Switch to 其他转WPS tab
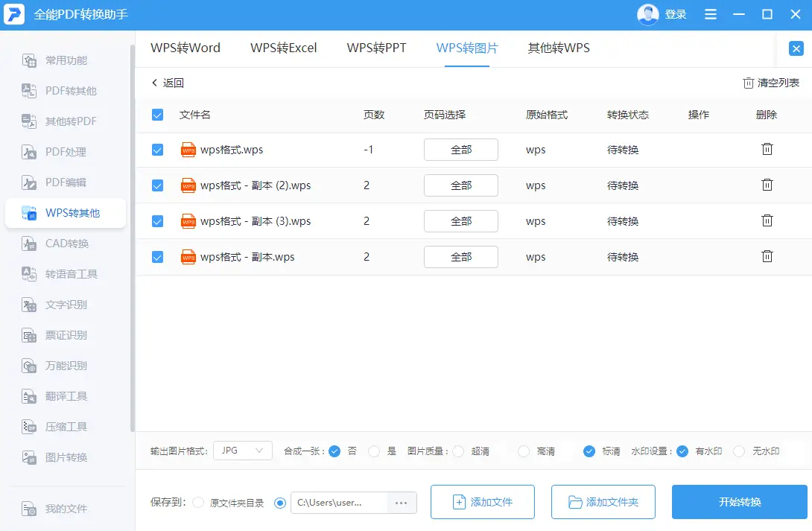This screenshot has width=812, height=531. click(559, 48)
